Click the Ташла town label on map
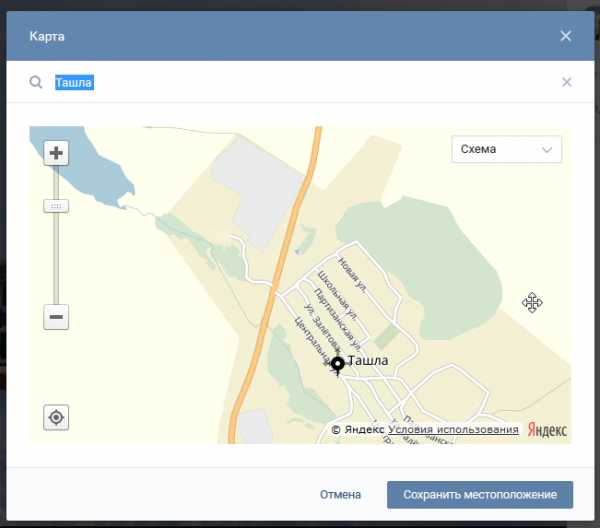Image resolution: width=600 pixels, height=528 pixels. [x=368, y=360]
